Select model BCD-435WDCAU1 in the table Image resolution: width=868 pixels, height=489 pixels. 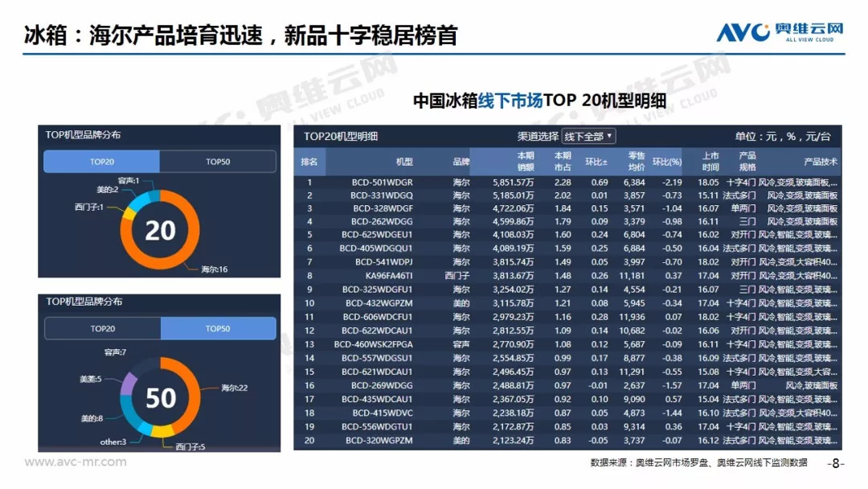point(377,399)
